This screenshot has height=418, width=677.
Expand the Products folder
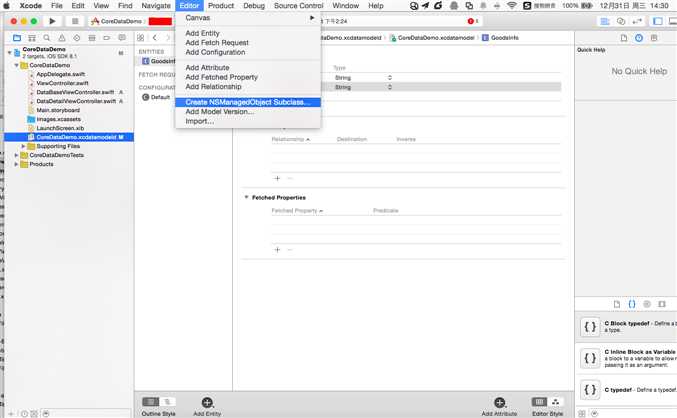coord(16,164)
